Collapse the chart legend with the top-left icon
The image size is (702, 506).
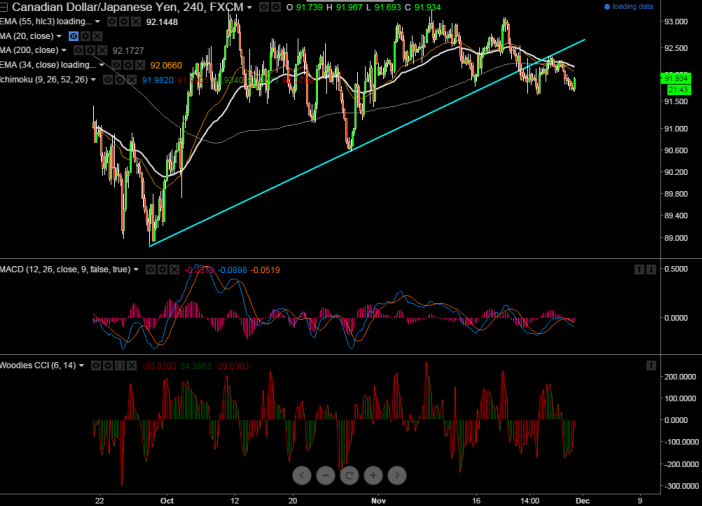[3, 7]
